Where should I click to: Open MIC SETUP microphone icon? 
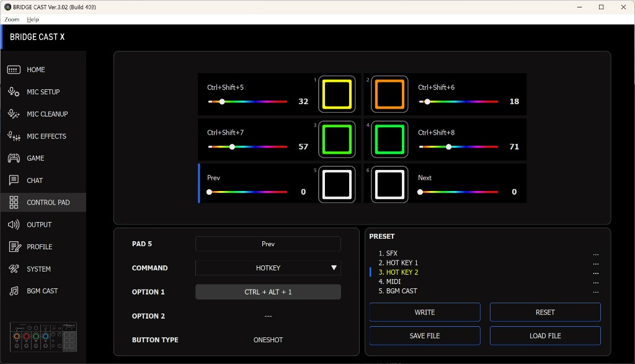[x=14, y=92]
